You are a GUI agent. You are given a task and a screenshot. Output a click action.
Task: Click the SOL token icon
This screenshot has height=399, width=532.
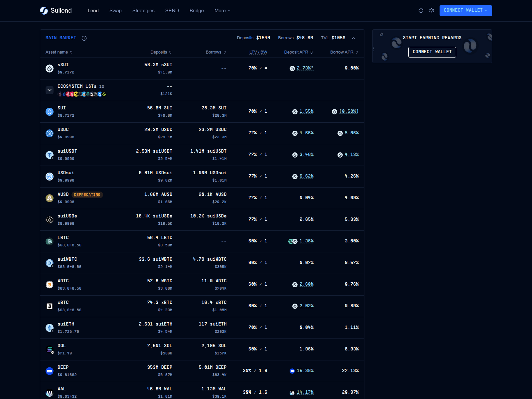[50, 349]
